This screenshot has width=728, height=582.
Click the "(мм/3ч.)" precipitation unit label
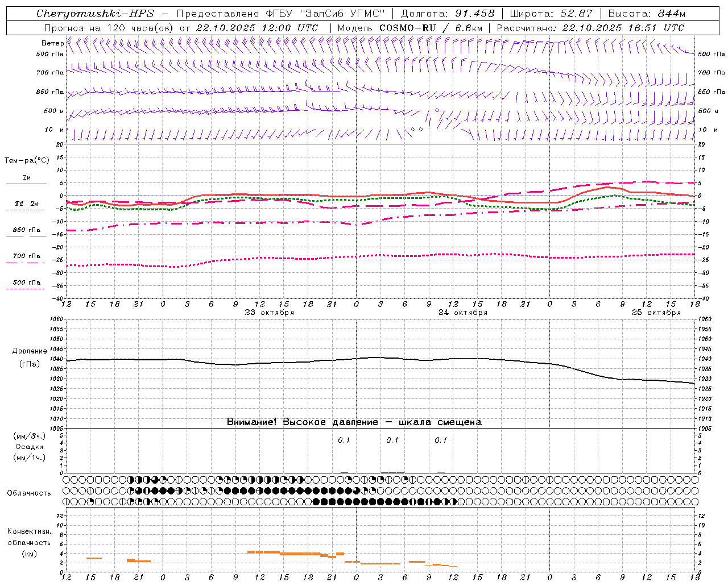pyautogui.click(x=30, y=436)
